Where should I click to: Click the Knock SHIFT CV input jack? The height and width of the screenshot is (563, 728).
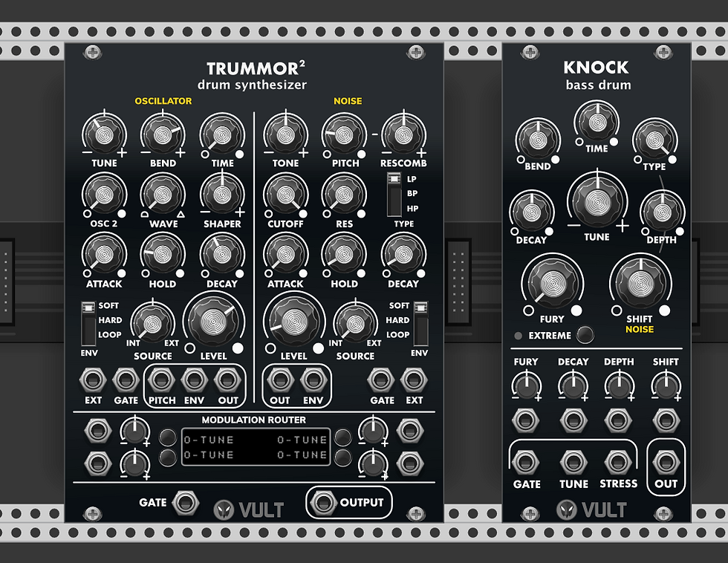666,420
